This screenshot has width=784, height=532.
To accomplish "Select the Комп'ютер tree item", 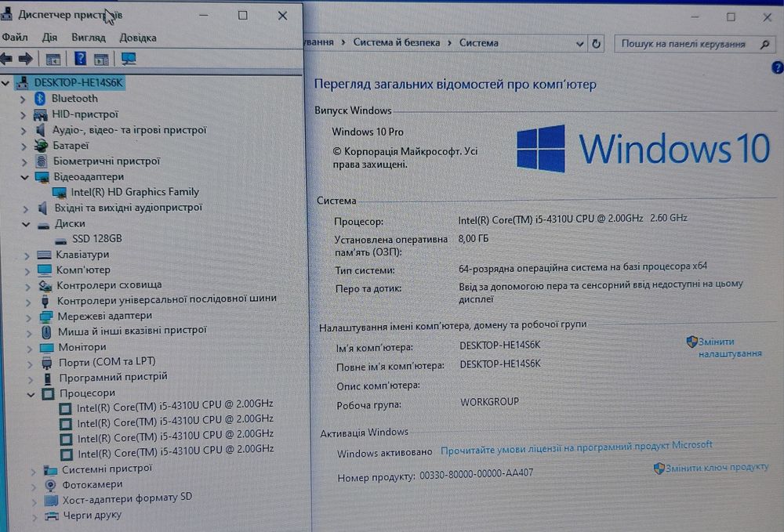I will click(x=83, y=270).
